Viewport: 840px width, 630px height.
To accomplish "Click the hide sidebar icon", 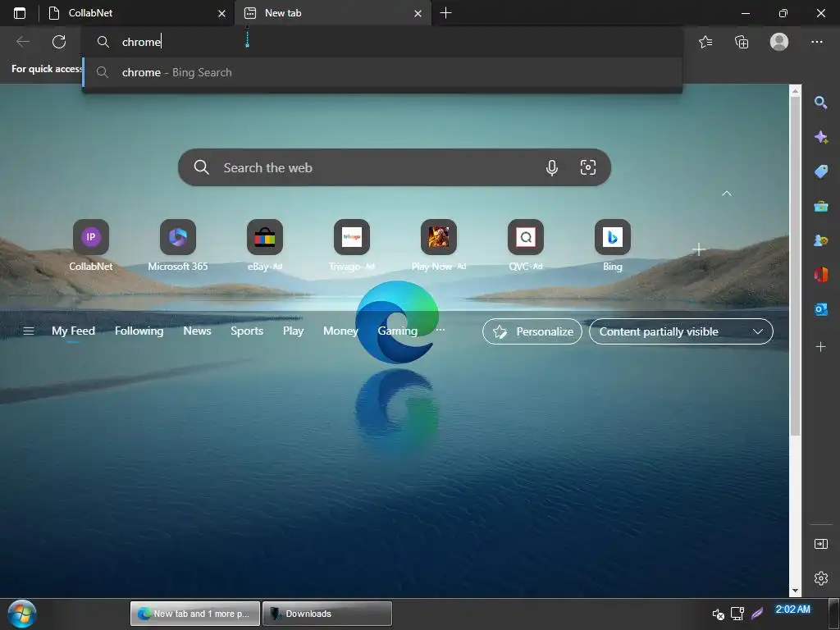I will [820, 544].
